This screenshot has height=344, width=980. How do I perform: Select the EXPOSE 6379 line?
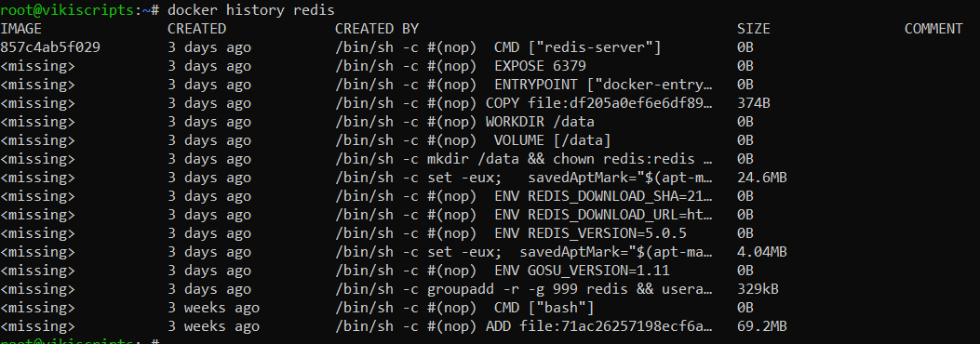pyautogui.click(x=460, y=66)
